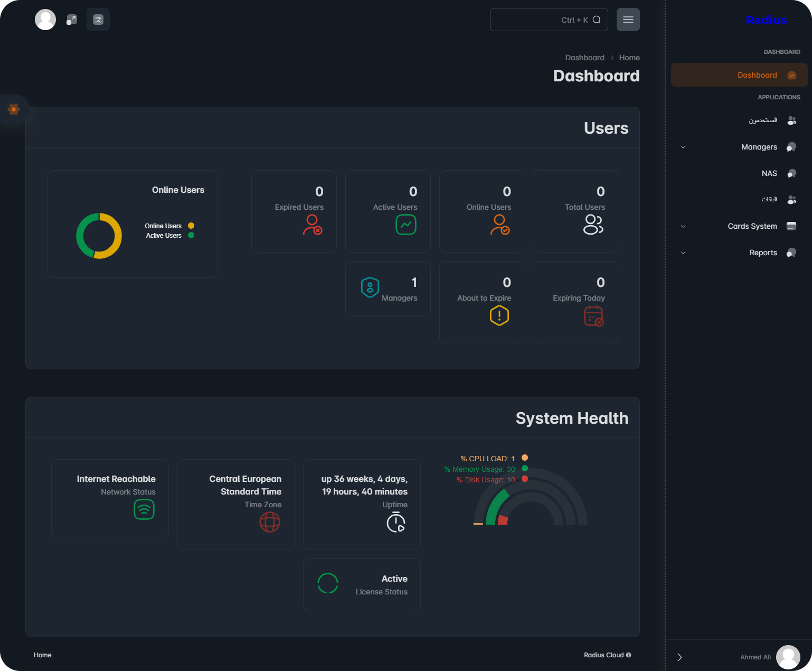This screenshot has width=812, height=671.
Task: Click the Active Users chart icon
Action: 406,225
